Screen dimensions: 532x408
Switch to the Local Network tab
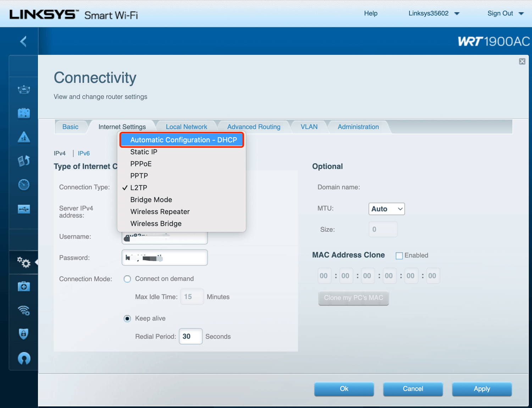tap(186, 127)
